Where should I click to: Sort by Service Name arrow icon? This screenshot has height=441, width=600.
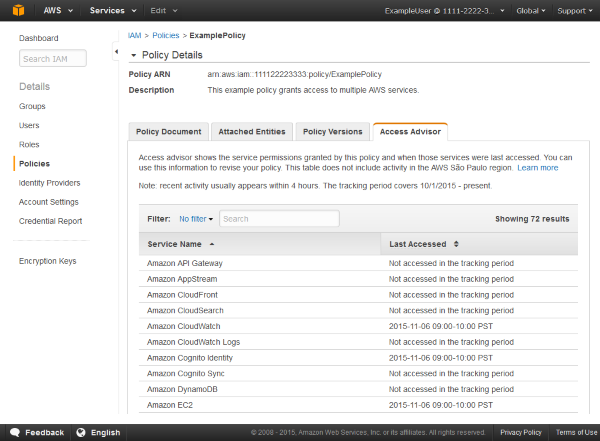click(x=212, y=244)
